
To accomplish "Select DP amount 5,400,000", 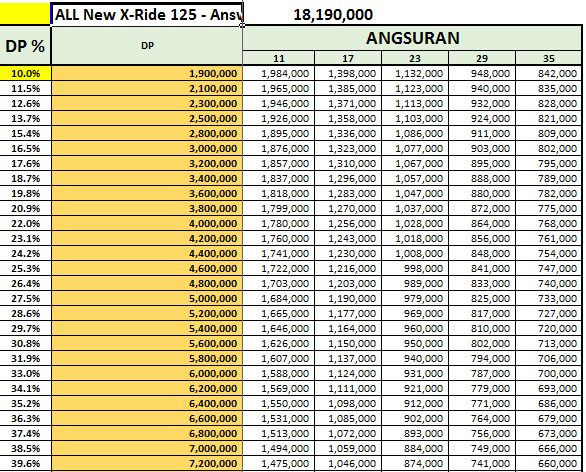I will 147,328.
